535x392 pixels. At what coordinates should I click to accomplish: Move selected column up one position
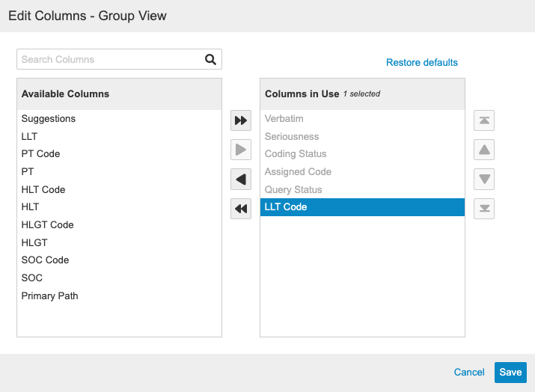tap(484, 150)
